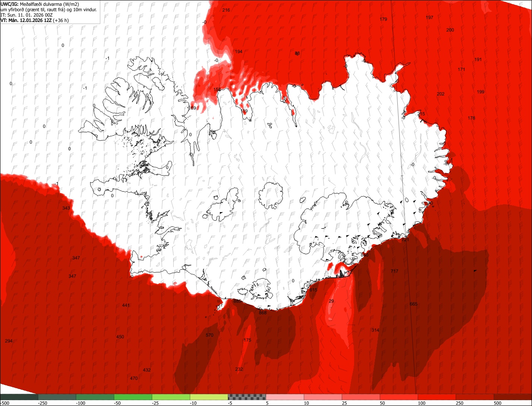This screenshot has width=532, height=406.
Task: Click the map value 432
Action: [147, 370]
